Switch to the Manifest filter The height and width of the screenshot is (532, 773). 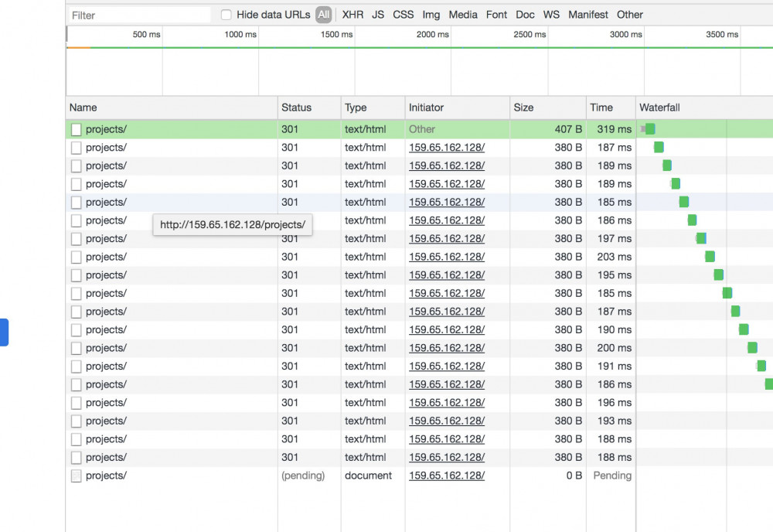(x=587, y=15)
